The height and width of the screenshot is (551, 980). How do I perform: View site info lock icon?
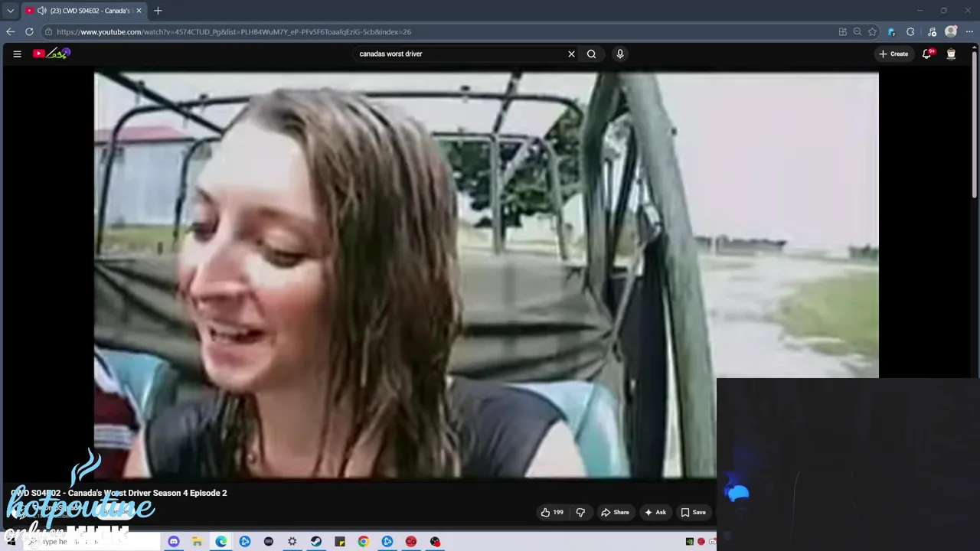(x=48, y=31)
